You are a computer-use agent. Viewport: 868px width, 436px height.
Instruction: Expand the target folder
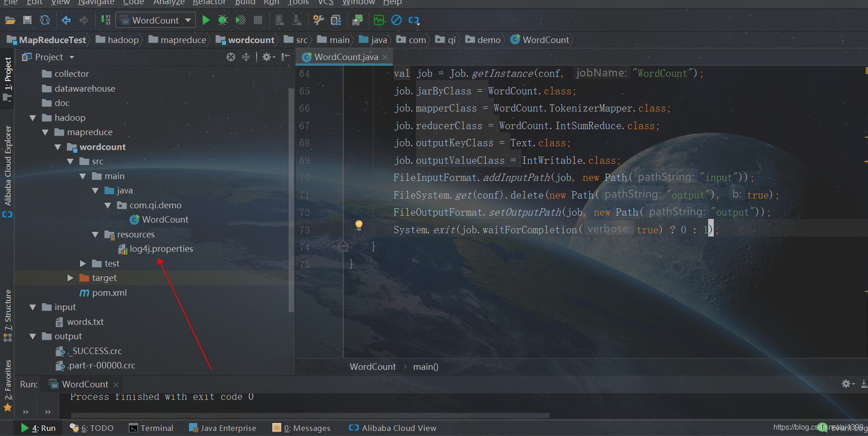pos(70,278)
